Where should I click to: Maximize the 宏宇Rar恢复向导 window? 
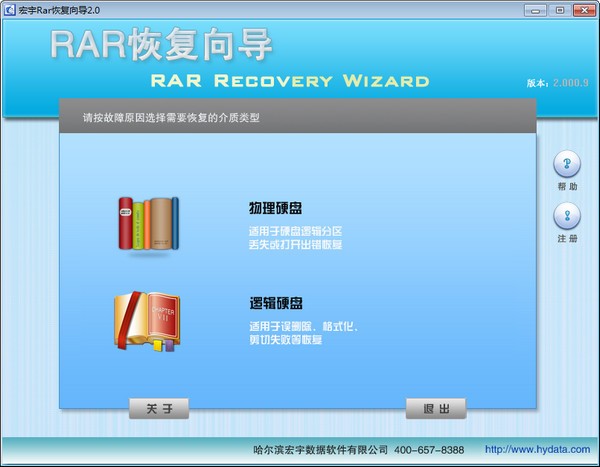pyautogui.click(x=559, y=10)
